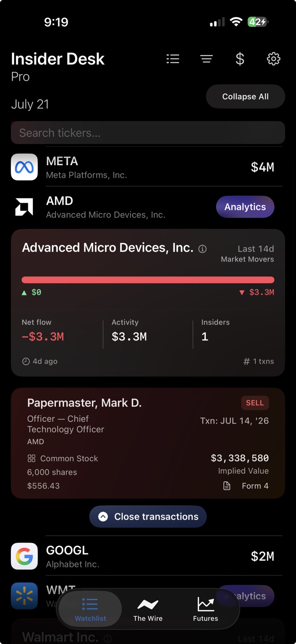296x644 pixels.
Task: Focus the Search tickers field
Action: [148, 133]
